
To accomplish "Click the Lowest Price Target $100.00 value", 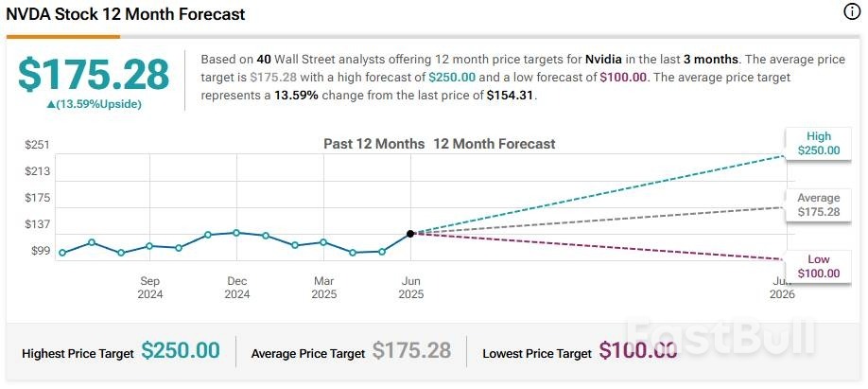I will tap(638, 351).
